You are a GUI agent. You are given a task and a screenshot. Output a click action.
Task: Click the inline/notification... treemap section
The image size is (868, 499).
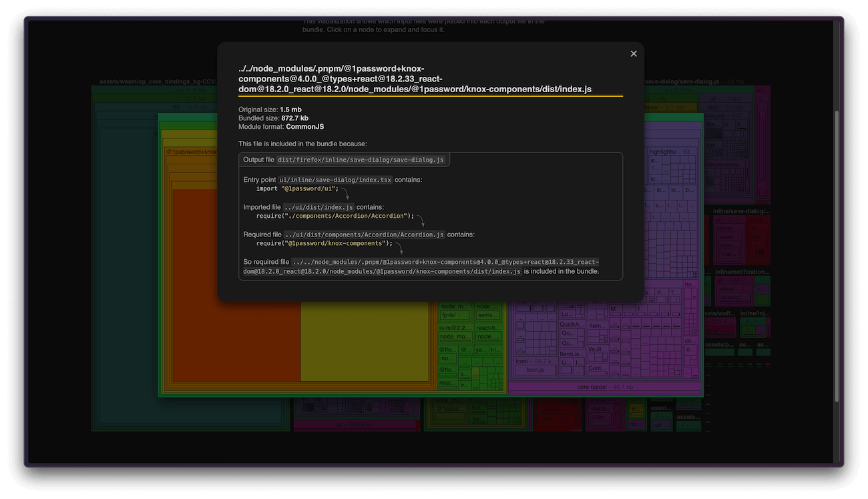point(744,272)
